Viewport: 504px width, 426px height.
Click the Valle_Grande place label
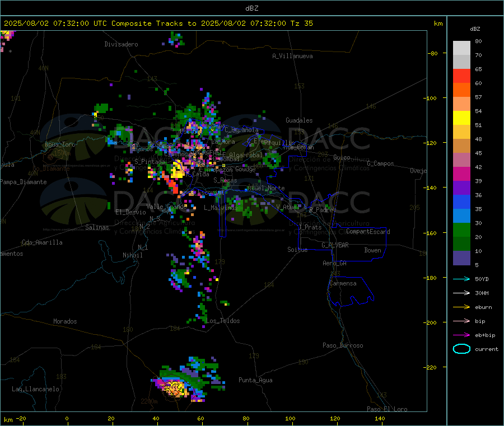coord(167,207)
